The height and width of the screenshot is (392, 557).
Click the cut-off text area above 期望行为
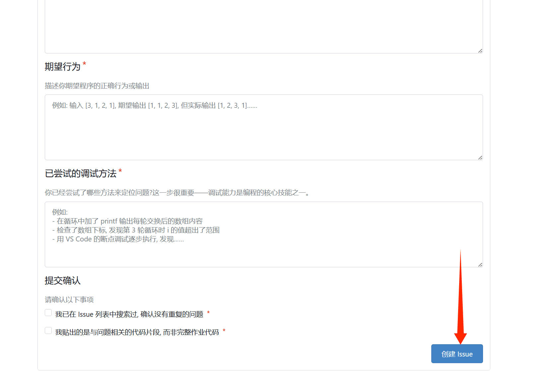(264, 27)
